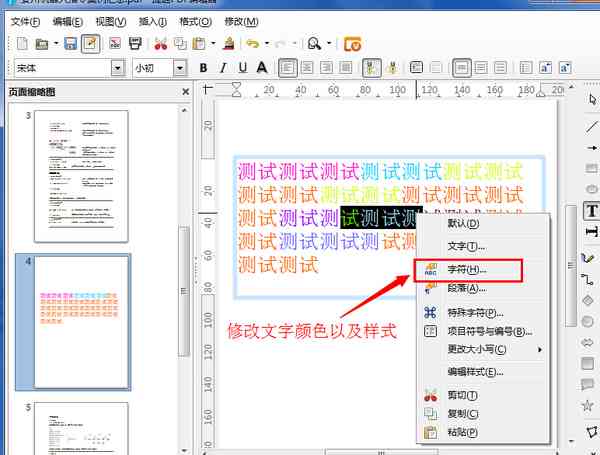Click the Print document icon
The height and width of the screenshot is (455, 600).
(x=135, y=44)
